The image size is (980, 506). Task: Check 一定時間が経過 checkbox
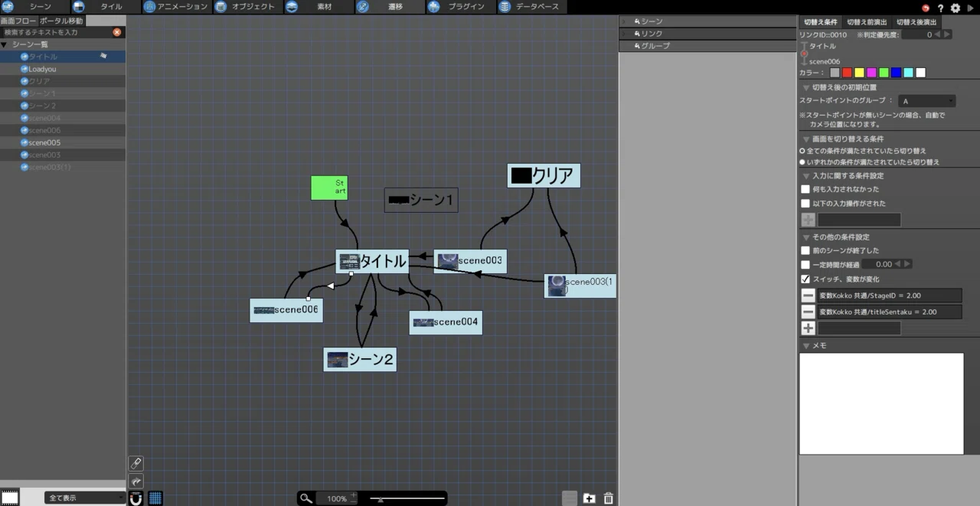pos(805,265)
